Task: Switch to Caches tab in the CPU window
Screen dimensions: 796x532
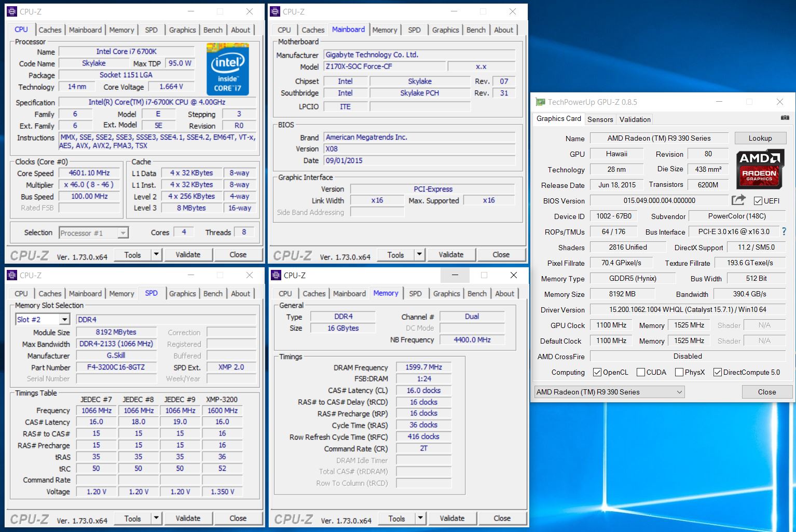Action: click(50, 30)
